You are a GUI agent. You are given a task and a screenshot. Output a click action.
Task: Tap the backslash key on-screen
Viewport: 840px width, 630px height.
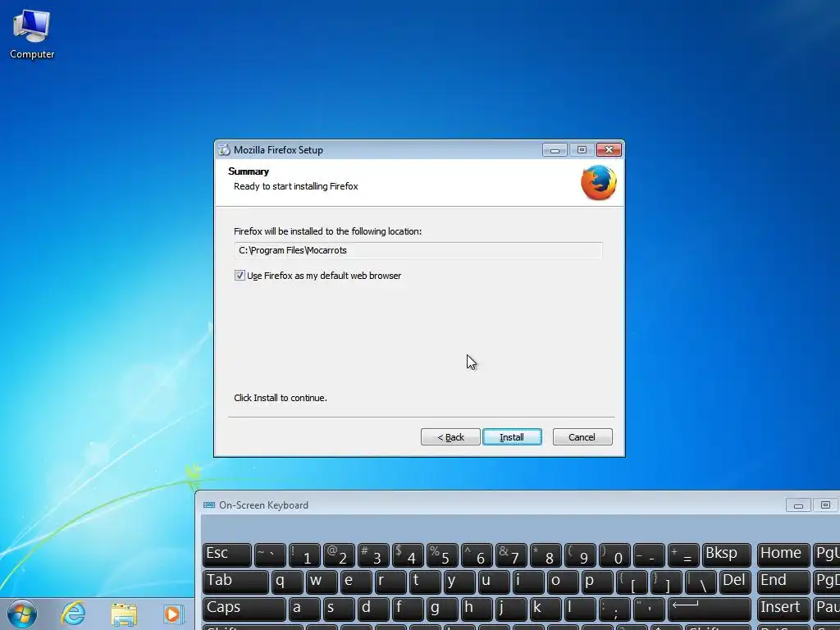pyautogui.click(x=701, y=582)
